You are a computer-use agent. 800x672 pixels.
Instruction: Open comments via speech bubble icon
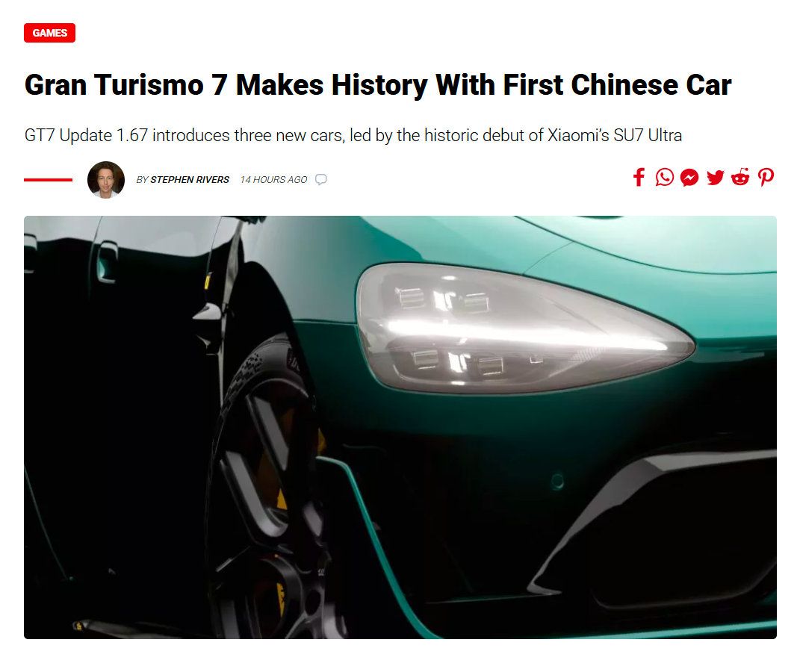click(x=321, y=179)
